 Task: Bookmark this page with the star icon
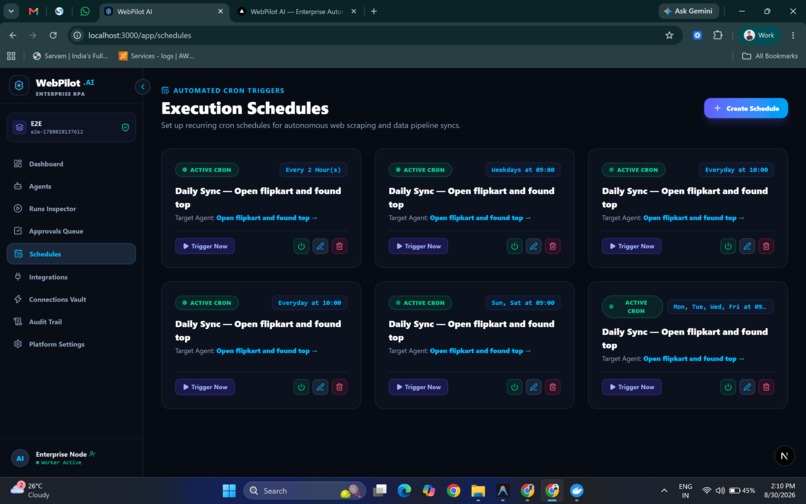tap(669, 35)
